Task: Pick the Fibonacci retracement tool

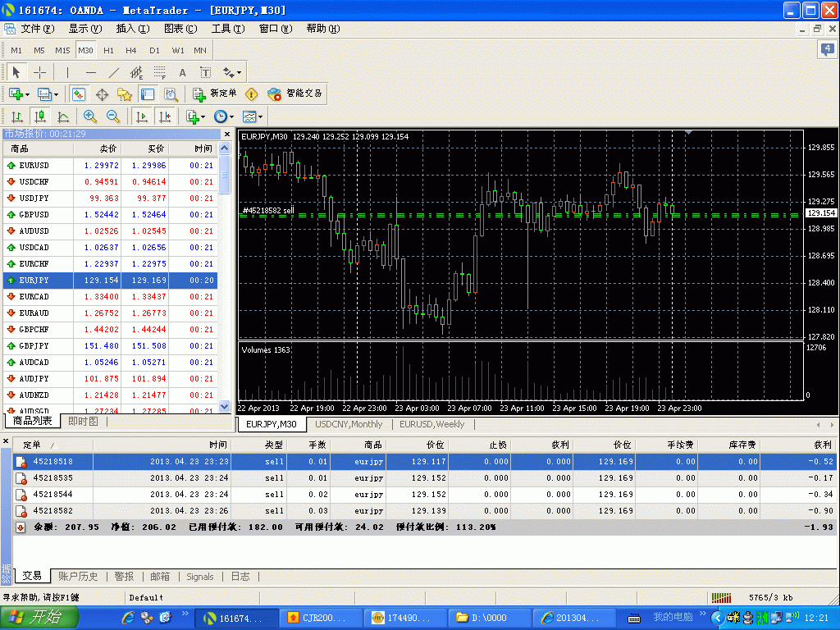Action: click(x=160, y=72)
